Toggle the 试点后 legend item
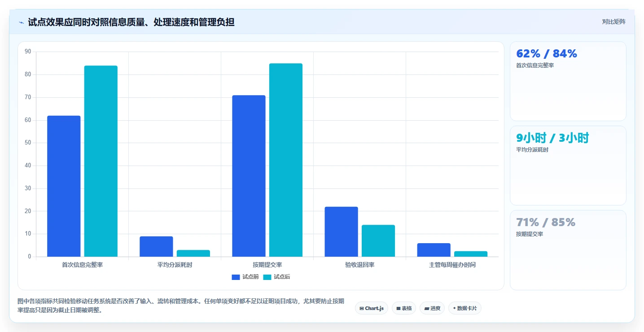 [x=277, y=277]
